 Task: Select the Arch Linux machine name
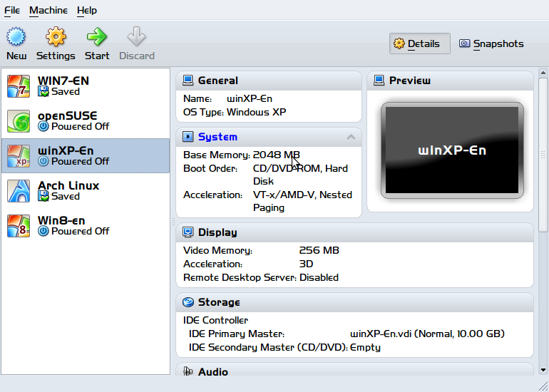68,185
